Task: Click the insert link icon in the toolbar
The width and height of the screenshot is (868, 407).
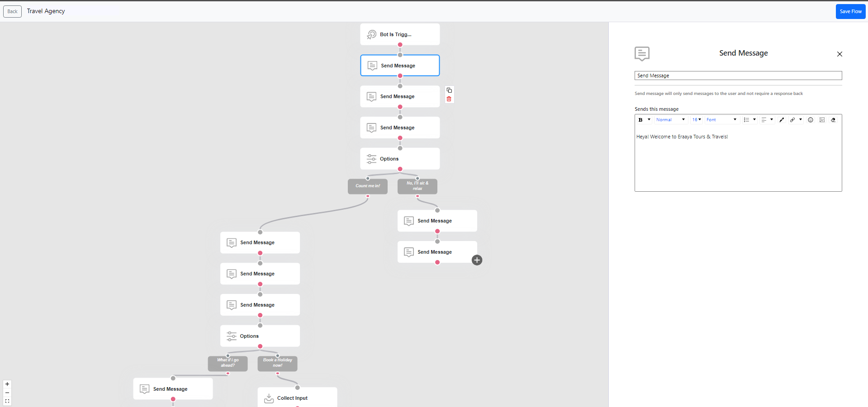Action: tap(792, 120)
